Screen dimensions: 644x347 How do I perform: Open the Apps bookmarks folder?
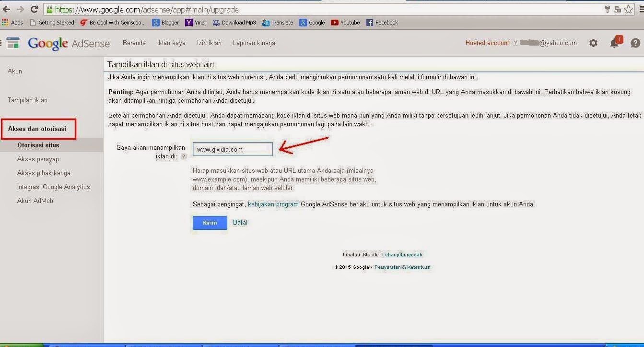(12, 22)
